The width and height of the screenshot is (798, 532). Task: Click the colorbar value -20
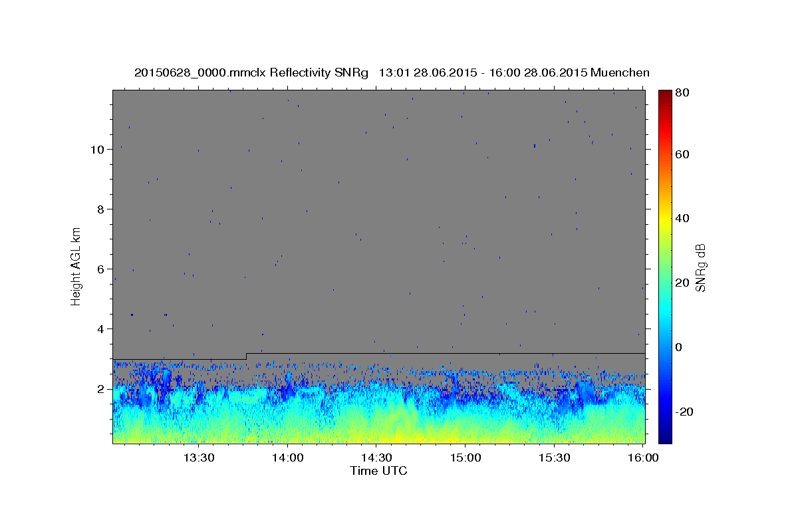pyautogui.click(x=684, y=412)
